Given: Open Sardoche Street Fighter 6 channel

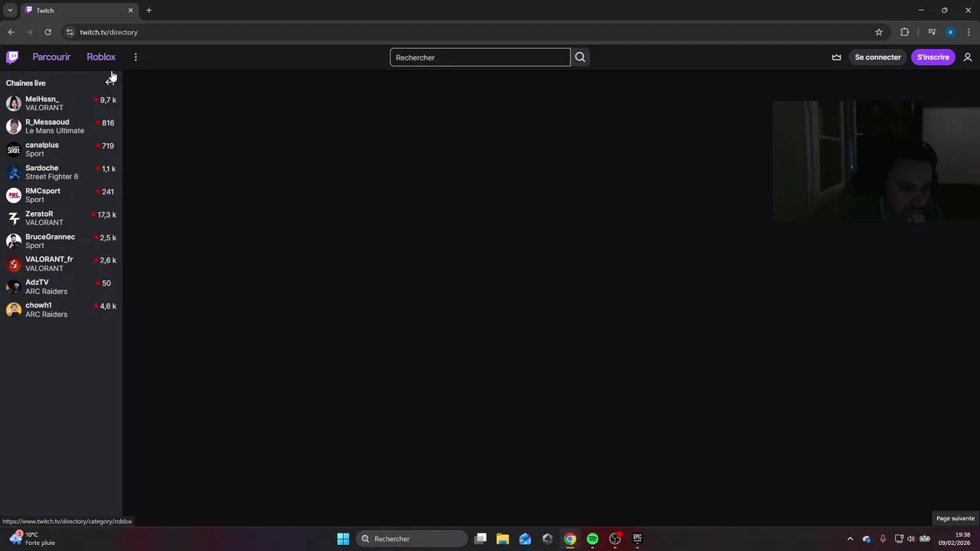Looking at the screenshot, I should click(61, 172).
